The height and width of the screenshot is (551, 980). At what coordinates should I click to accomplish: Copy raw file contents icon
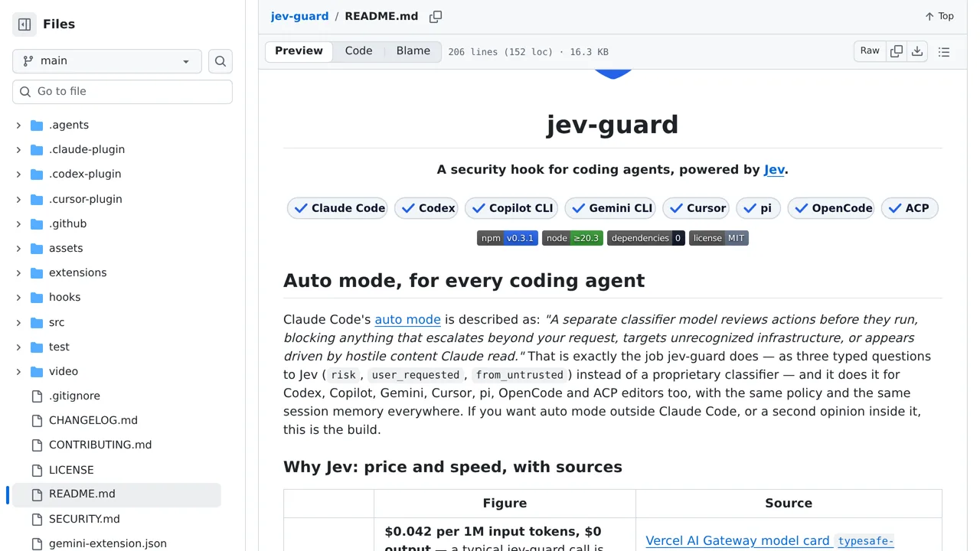(897, 51)
